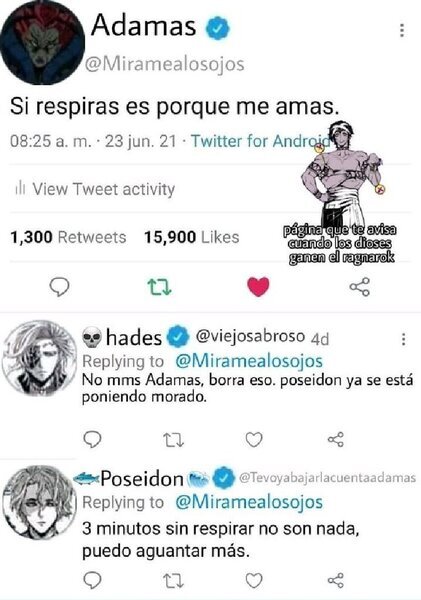Reply to hades's comment
Viewport: 421px width, 600px height.
coord(92,439)
